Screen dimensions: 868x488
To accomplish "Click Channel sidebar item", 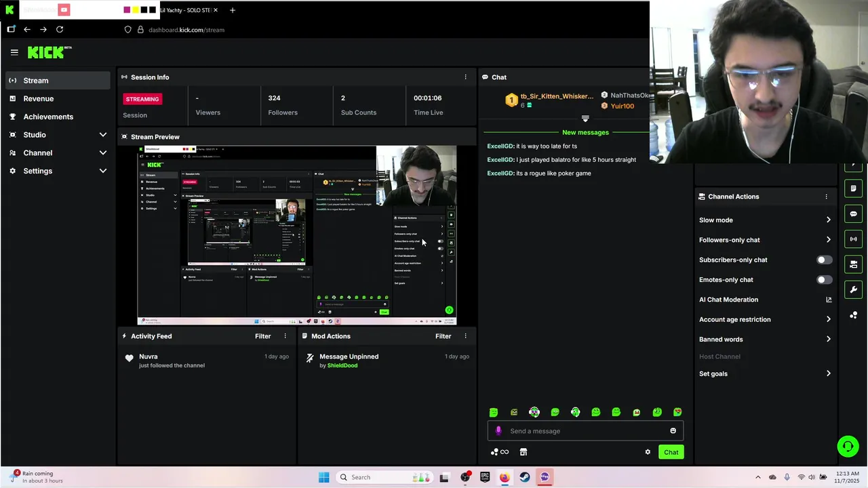I will (38, 153).
